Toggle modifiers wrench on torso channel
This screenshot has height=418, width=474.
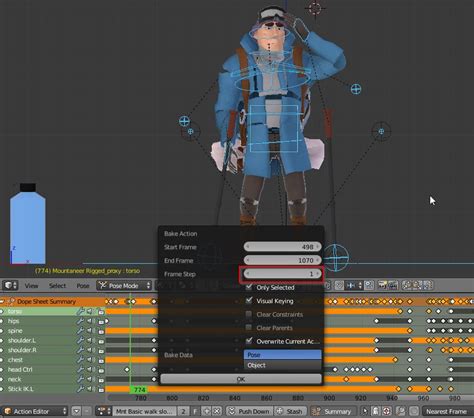click(80, 311)
